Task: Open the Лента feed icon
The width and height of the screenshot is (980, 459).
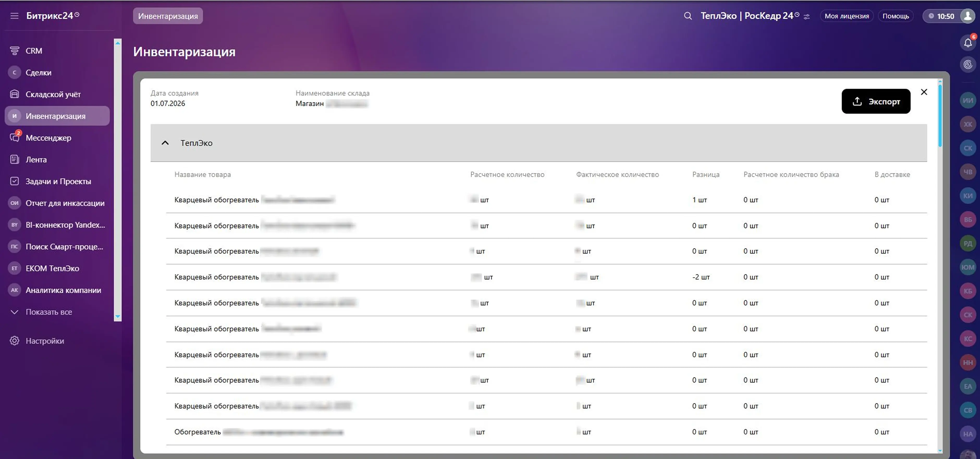Action: (x=14, y=159)
